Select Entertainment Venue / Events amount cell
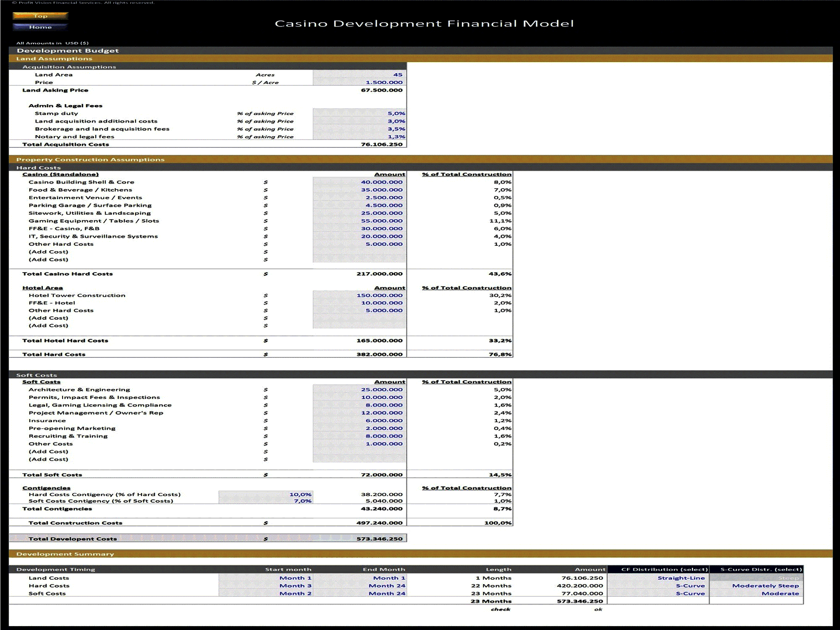840x630 pixels. pos(359,197)
